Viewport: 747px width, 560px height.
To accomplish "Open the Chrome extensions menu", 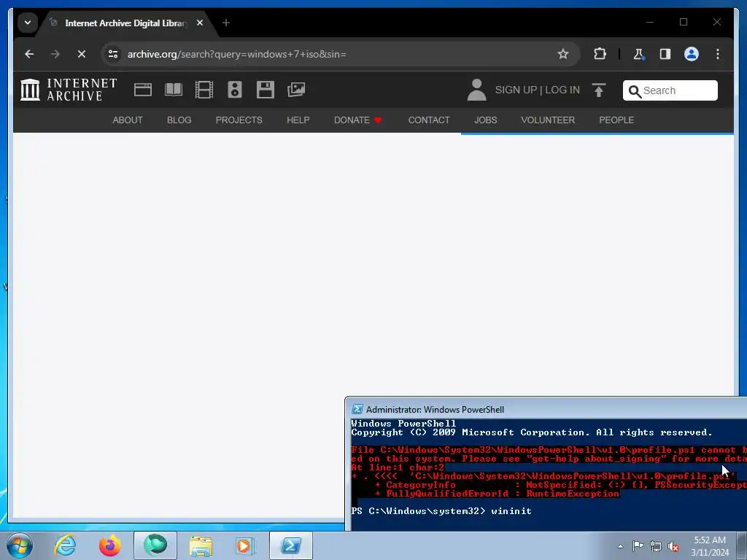I will [x=600, y=54].
